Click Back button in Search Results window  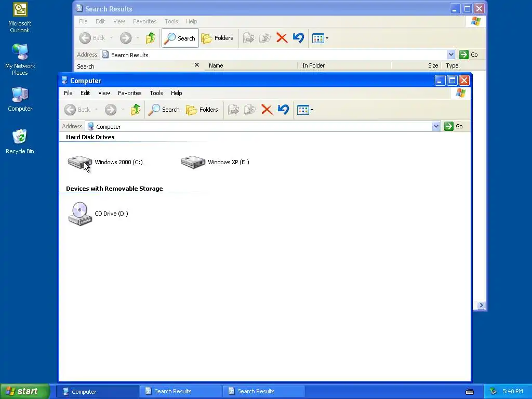(x=92, y=38)
